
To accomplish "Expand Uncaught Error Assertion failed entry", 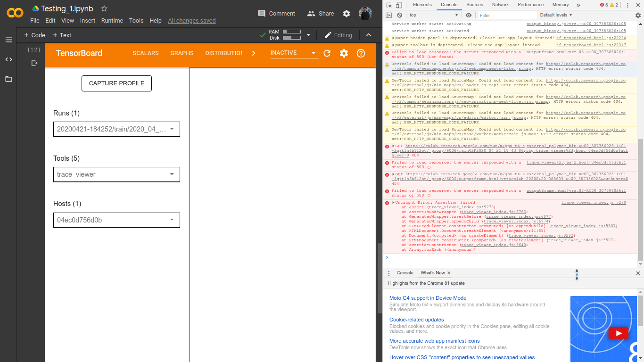I will click(393, 203).
